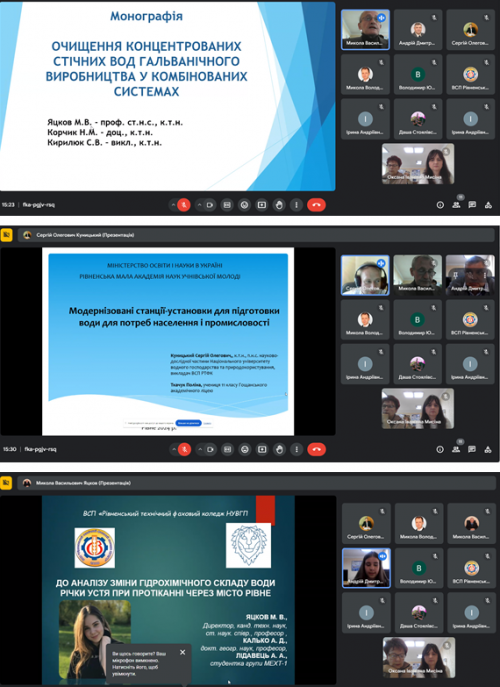Click the Микола Васильович Яцков presentation label
The image size is (500, 687).
pos(83,483)
